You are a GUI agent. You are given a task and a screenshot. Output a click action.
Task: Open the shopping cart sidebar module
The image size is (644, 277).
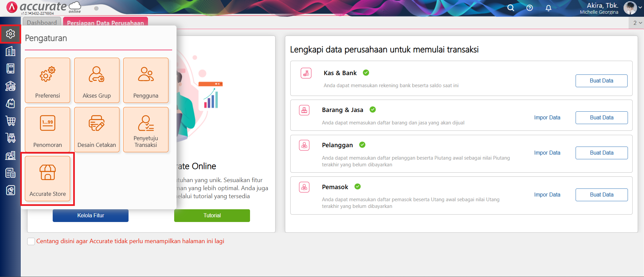(x=10, y=121)
